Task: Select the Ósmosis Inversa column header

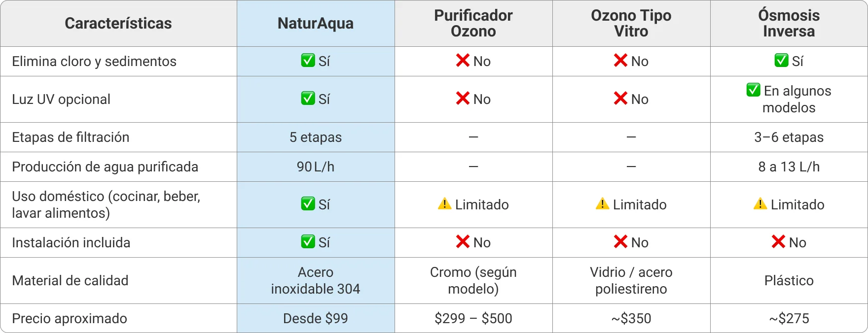Action: pyautogui.click(x=789, y=23)
